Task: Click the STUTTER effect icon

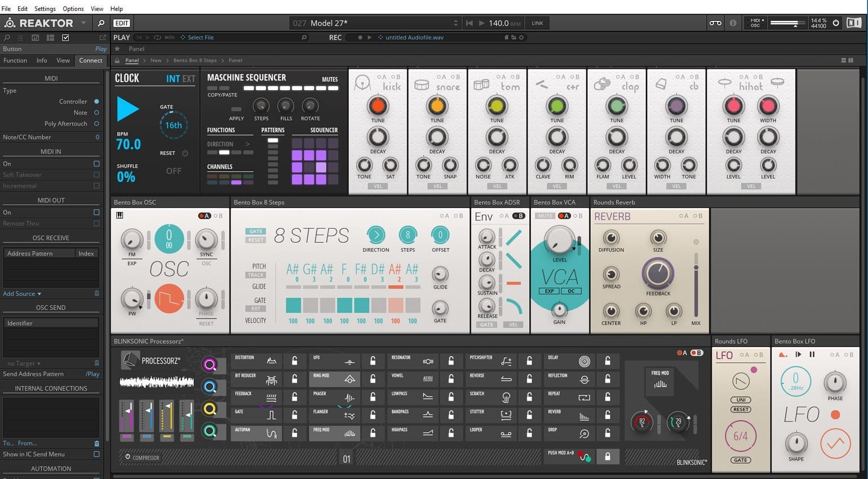Action: tap(506, 415)
